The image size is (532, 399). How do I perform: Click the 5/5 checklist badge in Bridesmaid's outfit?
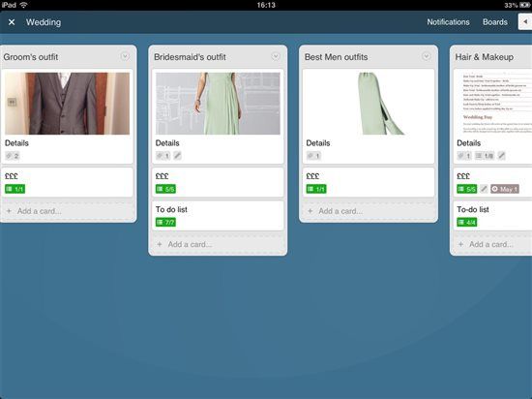tap(165, 189)
